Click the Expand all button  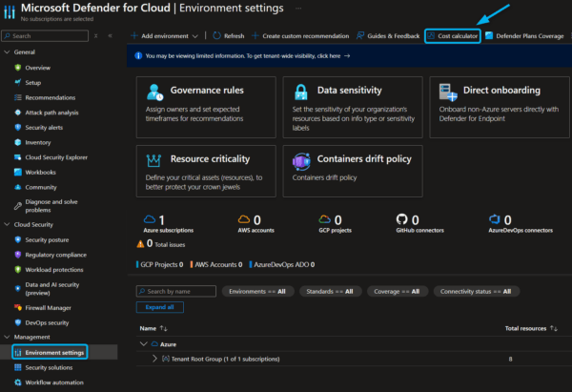click(x=160, y=307)
